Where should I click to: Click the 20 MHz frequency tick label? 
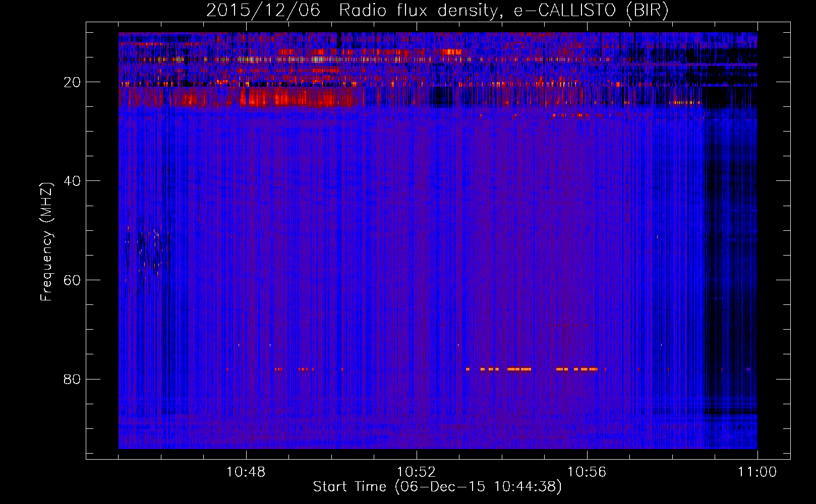72,83
